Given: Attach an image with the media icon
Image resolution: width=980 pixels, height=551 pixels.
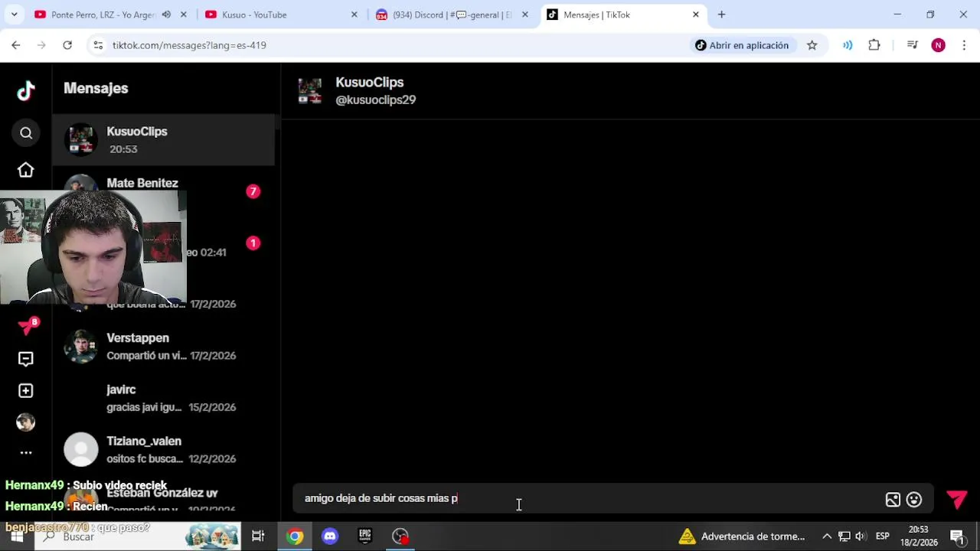Looking at the screenshot, I should [893, 500].
